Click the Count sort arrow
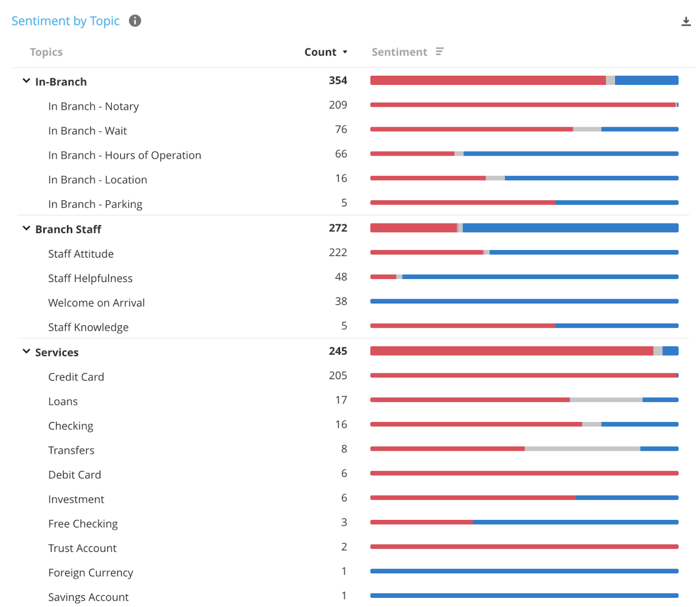The height and width of the screenshot is (607, 700). [345, 52]
